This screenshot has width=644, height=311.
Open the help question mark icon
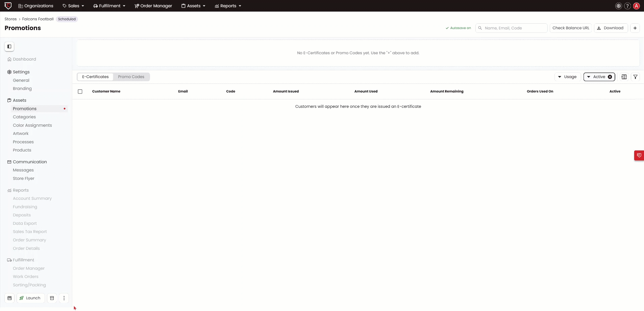pos(627,6)
